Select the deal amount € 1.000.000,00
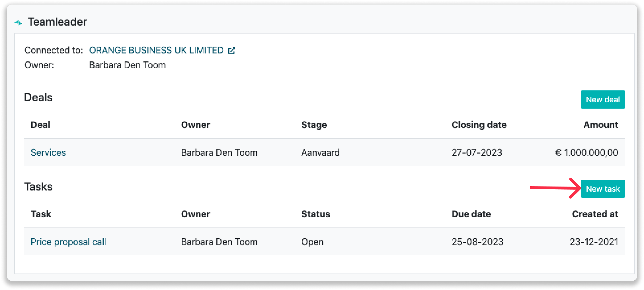The height and width of the screenshot is (290, 644). click(x=586, y=153)
